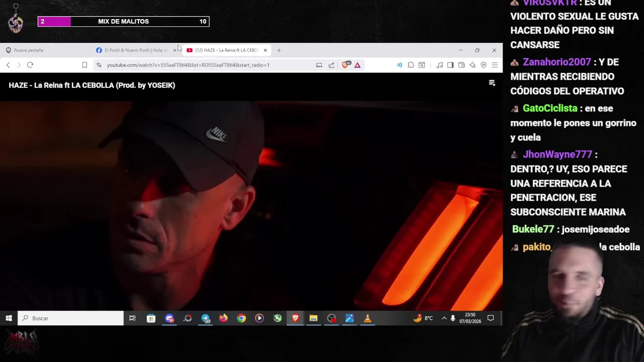Click the username JhonWayne777 in chat
The height and width of the screenshot is (362, 644).
[557, 154]
